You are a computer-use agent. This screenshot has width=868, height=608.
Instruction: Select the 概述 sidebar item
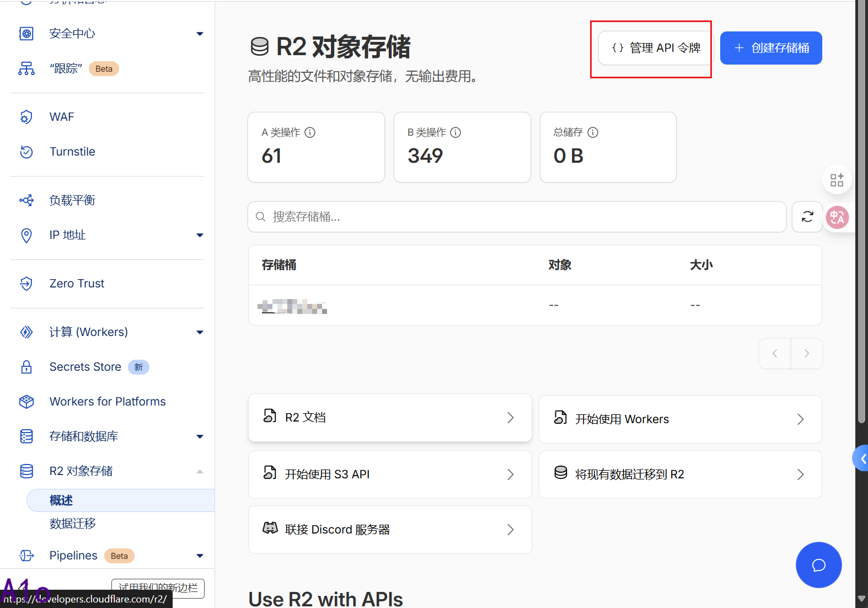[x=61, y=500]
